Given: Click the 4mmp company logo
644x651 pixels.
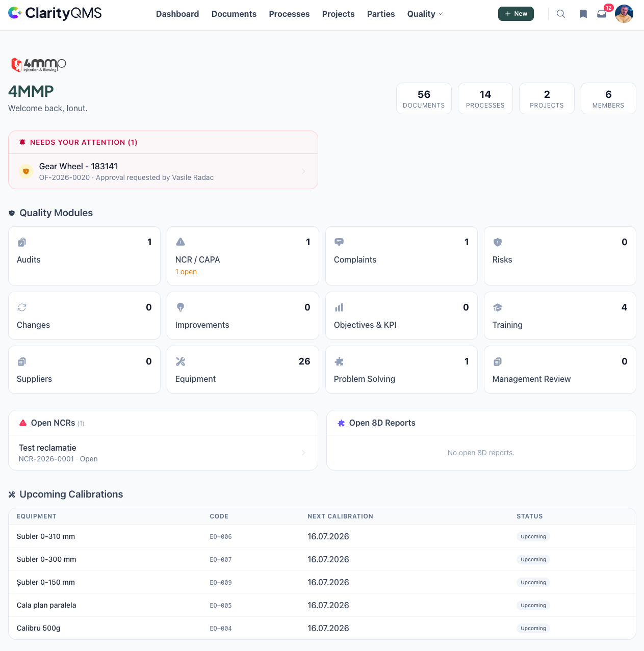Looking at the screenshot, I should (39, 65).
